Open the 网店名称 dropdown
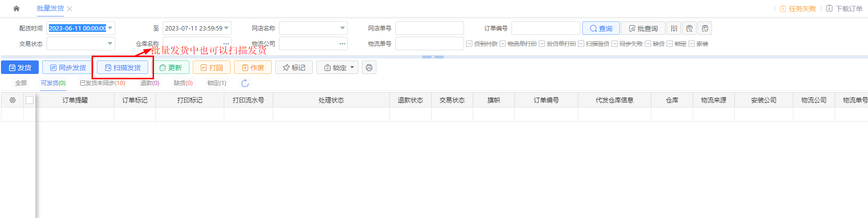 (x=342, y=29)
